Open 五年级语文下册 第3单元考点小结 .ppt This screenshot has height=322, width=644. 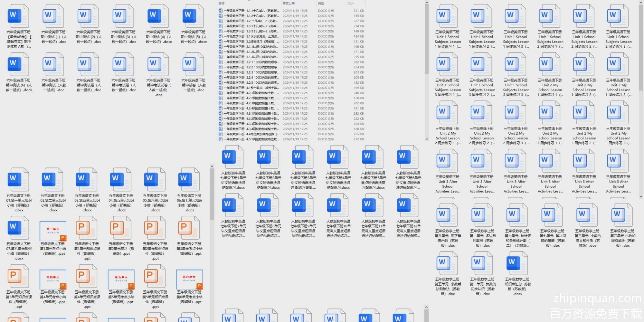pyautogui.click(x=189, y=236)
